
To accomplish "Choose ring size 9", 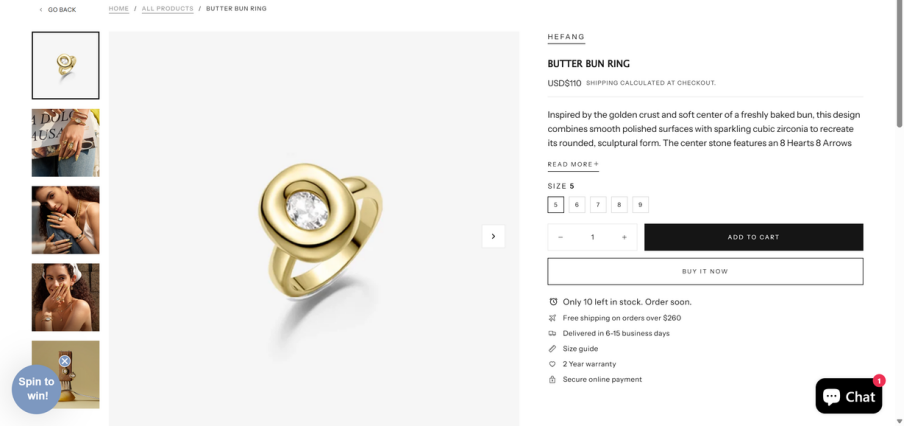I will coord(641,205).
